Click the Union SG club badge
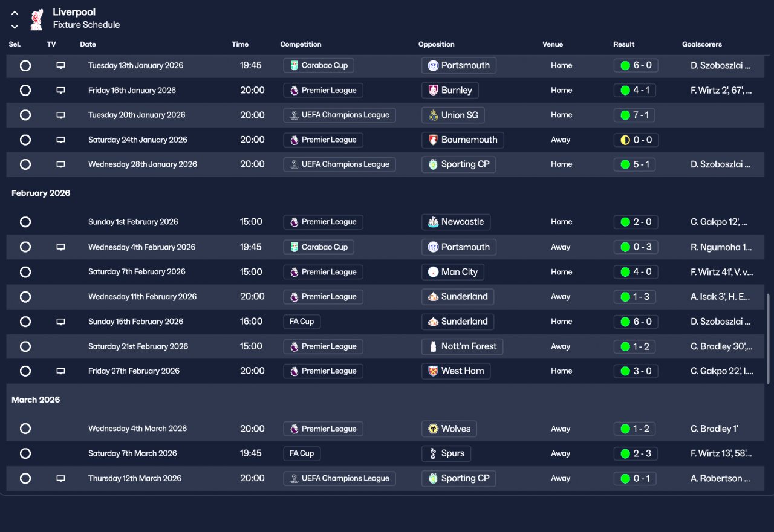This screenshot has height=532, width=774. pyautogui.click(x=433, y=115)
